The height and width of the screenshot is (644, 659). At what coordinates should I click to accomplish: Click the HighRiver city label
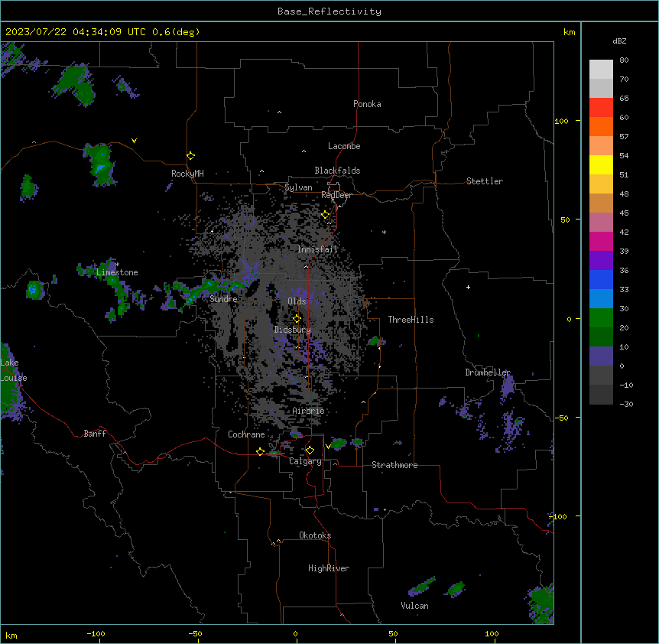click(329, 568)
